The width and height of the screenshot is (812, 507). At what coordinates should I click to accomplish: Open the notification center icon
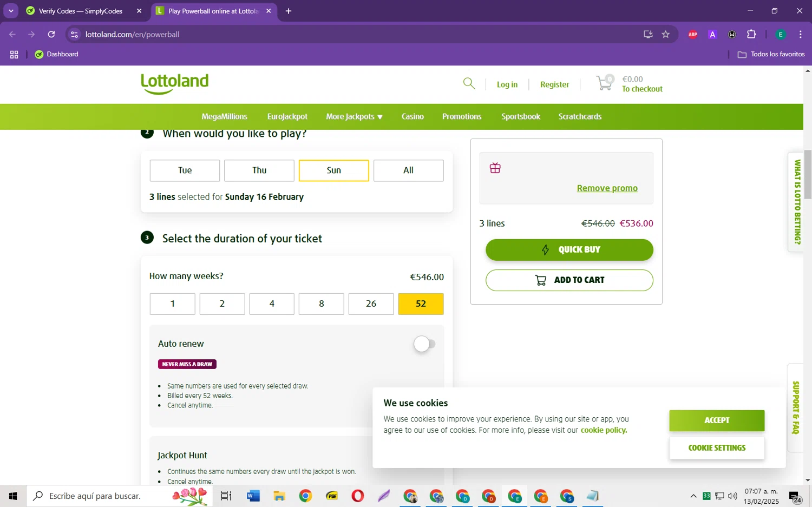[795, 496]
